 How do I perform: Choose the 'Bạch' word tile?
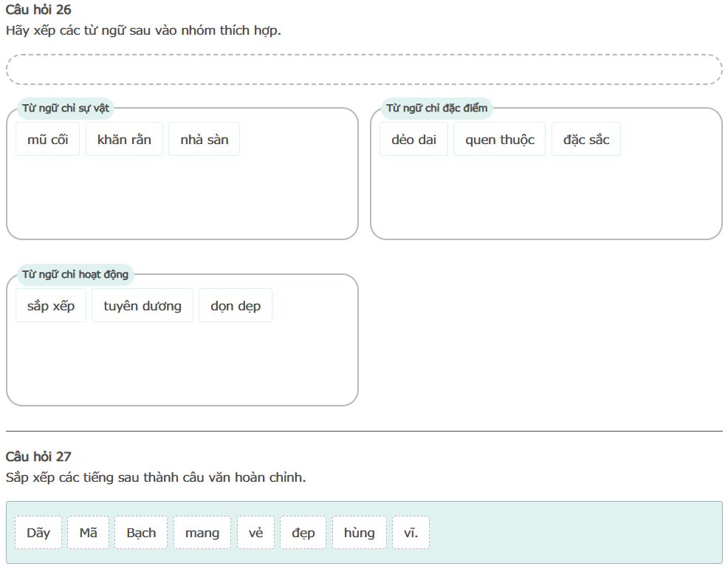[x=141, y=533]
